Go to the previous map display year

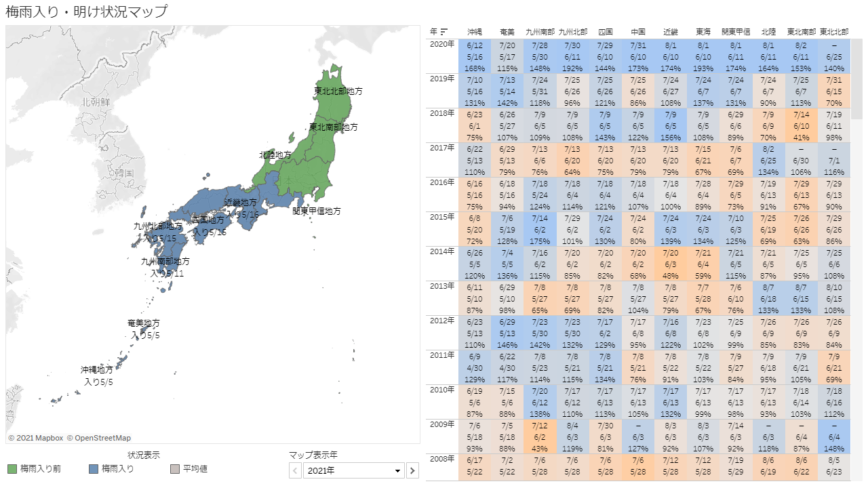coord(295,470)
